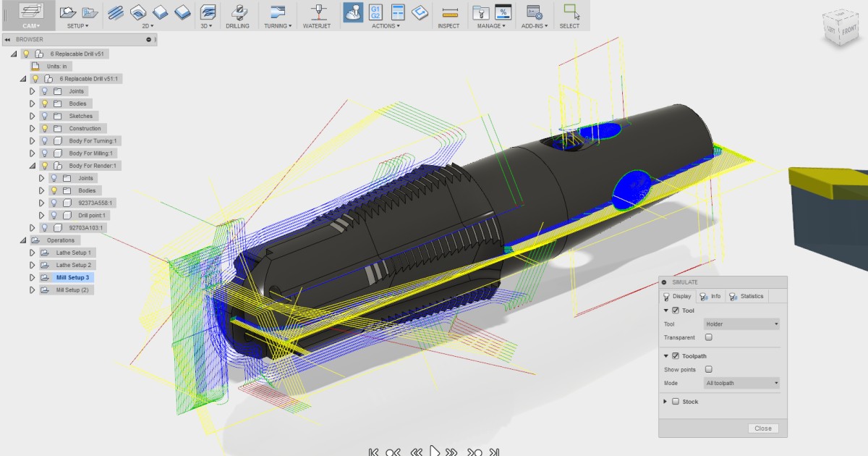This screenshot has height=456, width=868.
Task: Expand the Stock section in Simulate panel
Action: pos(665,402)
